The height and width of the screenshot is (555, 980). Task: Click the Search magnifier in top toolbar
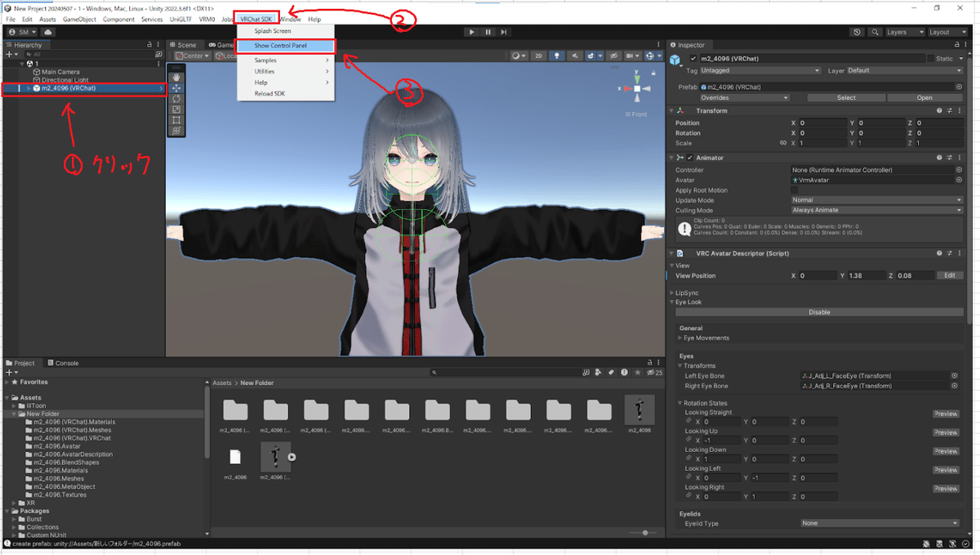pyautogui.click(x=875, y=32)
